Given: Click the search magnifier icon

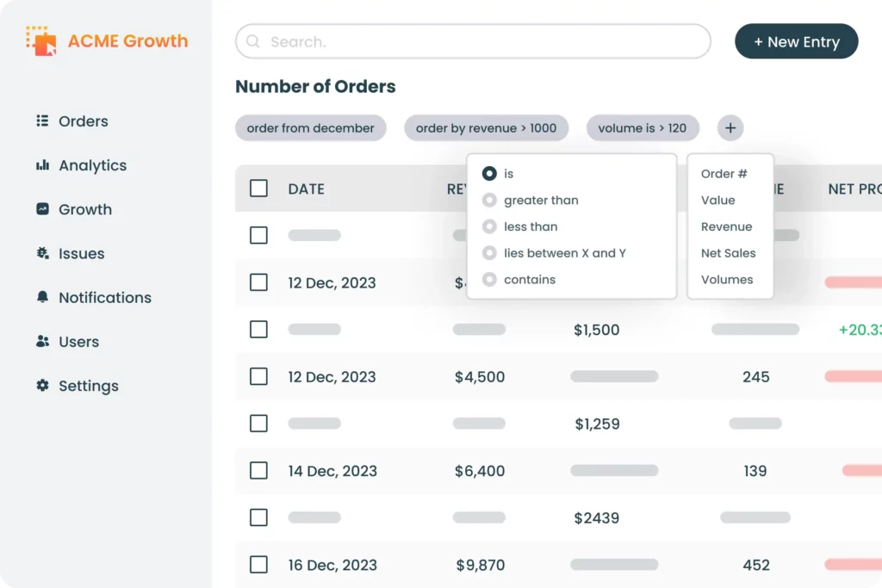Looking at the screenshot, I should pos(252,41).
